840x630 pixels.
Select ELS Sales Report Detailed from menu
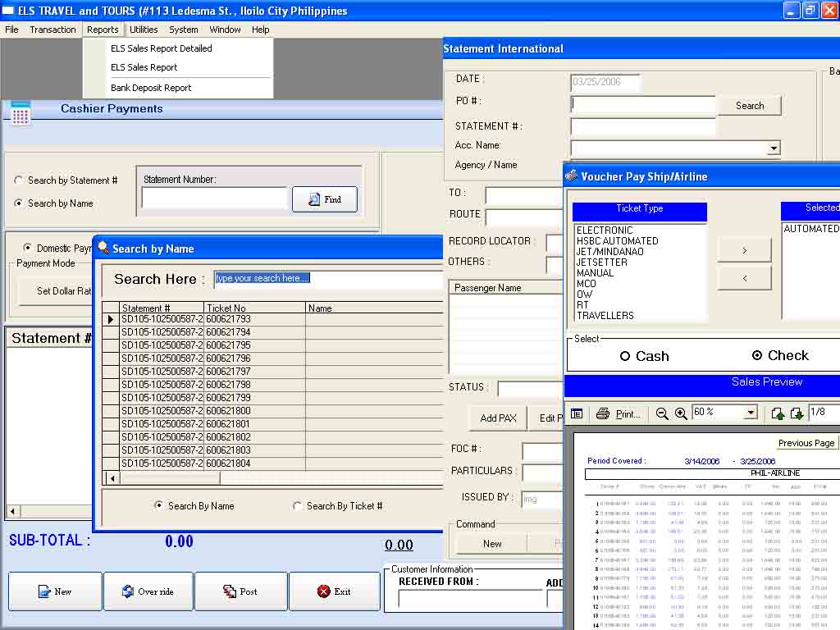tap(161, 48)
